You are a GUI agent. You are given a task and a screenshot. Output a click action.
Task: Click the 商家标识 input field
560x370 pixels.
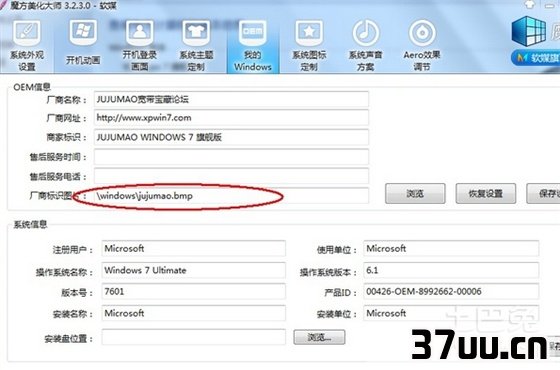[231, 138]
